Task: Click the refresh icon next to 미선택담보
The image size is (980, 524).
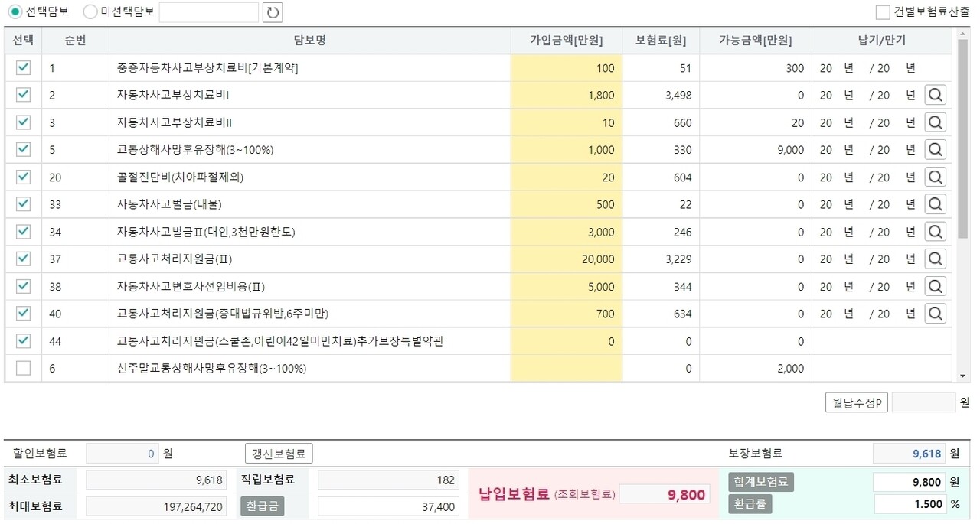Action: [x=272, y=12]
